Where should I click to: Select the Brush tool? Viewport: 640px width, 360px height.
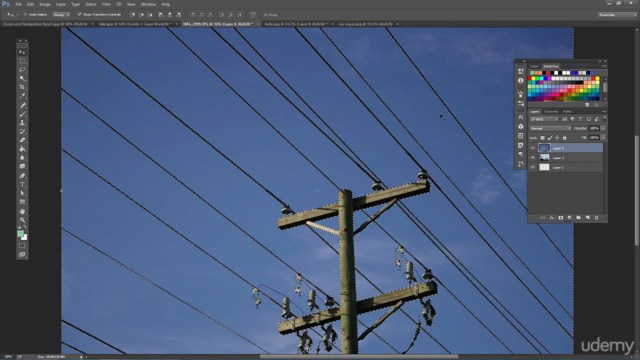[22, 114]
